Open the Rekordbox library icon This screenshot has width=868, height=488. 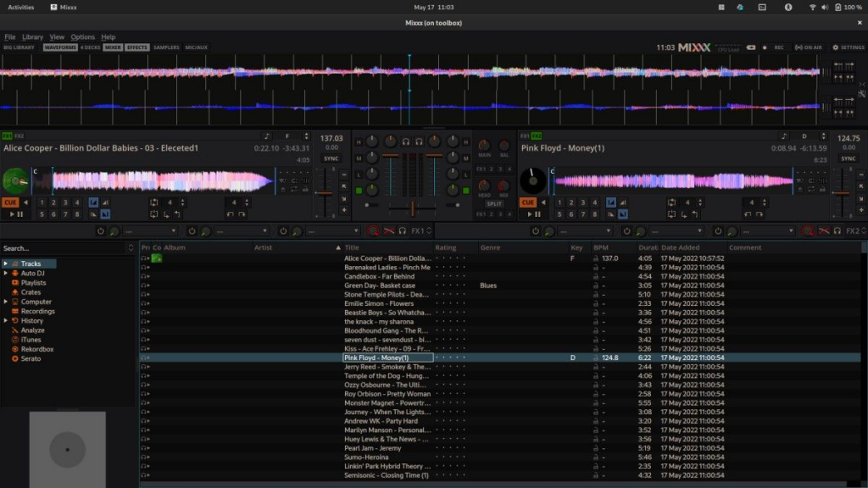click(x=15, y=349)
